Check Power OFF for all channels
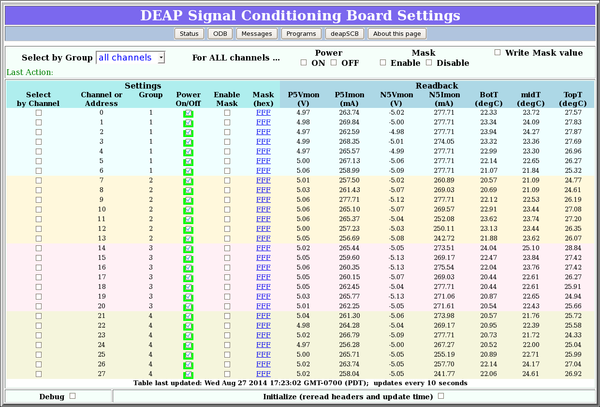 click(x=334, y=63)
